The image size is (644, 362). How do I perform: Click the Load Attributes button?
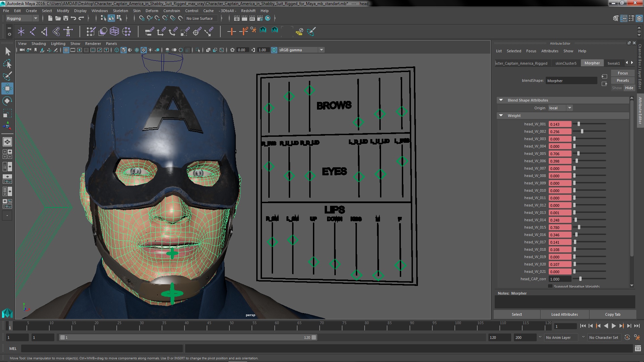[565, 314]
